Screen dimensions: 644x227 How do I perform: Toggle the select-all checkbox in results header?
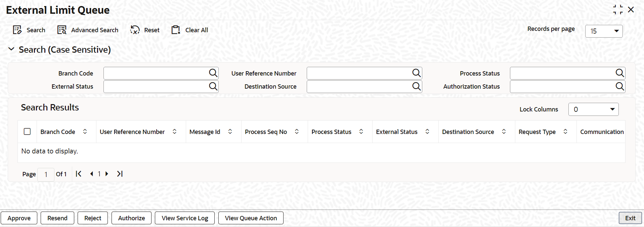(27, 132)
